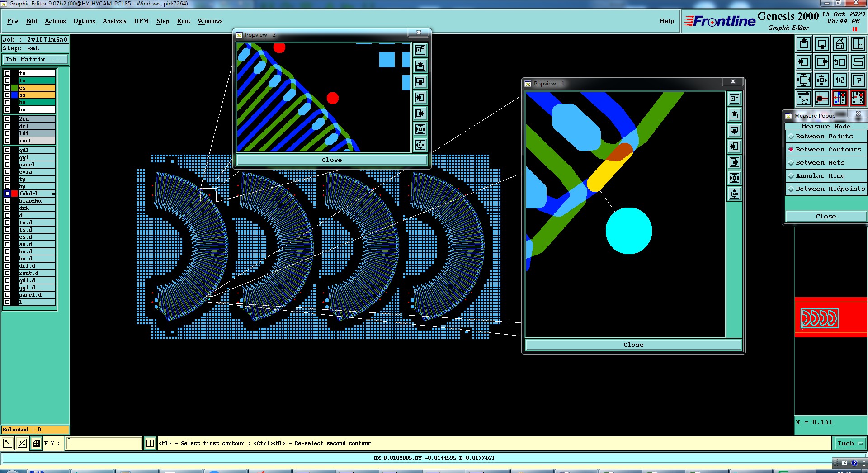
Task: Click the colored net traffic-light icon
Action: pyautogui.click(x=840, y=98)
